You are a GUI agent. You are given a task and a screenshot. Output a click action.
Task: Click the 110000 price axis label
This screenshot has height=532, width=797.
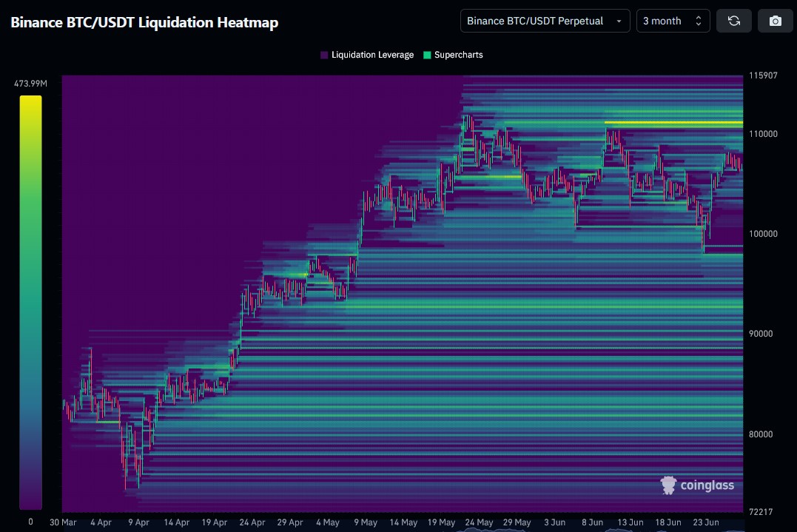pos(763,134)
